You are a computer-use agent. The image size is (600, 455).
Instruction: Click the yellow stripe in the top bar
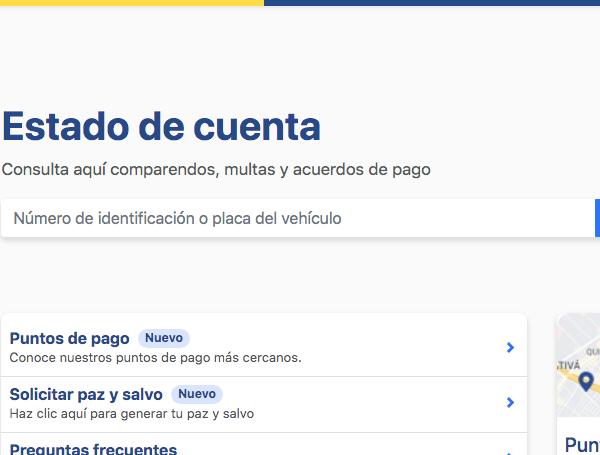click(131, 3)
